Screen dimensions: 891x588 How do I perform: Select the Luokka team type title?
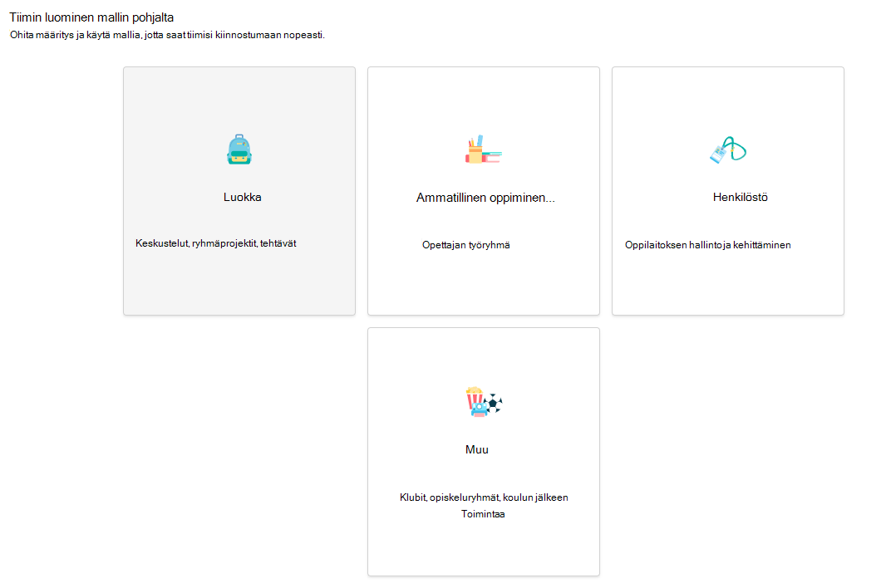pyautogui.click(x=242, y=198)
